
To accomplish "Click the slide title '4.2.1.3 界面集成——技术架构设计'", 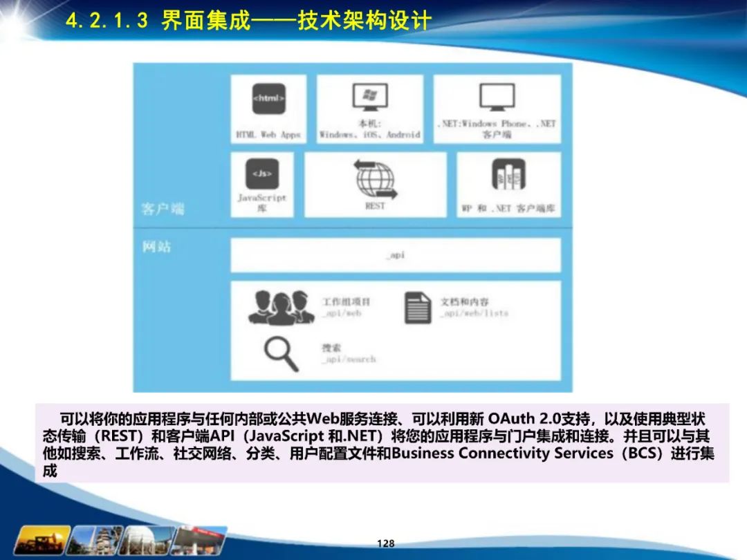I will (249, 21).
